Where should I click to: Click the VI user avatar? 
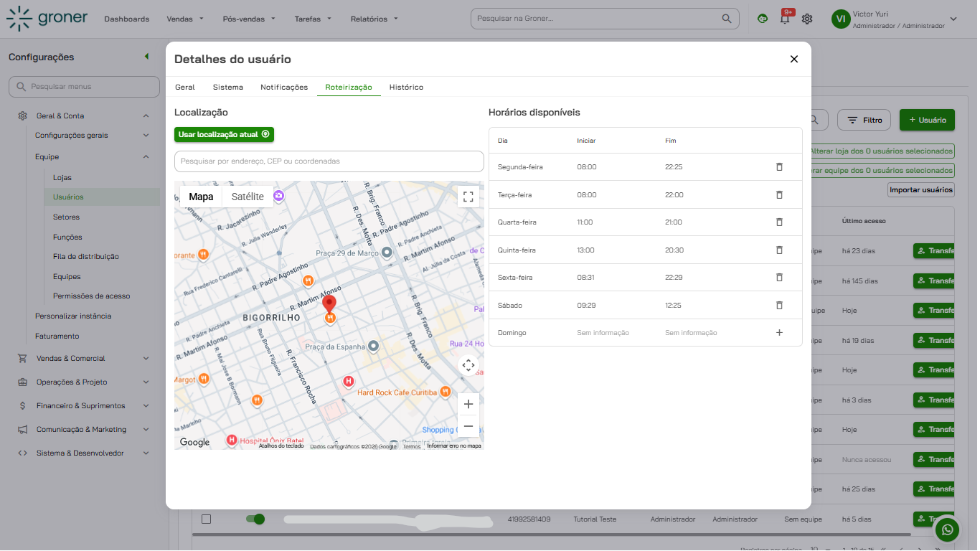(840, 19)
